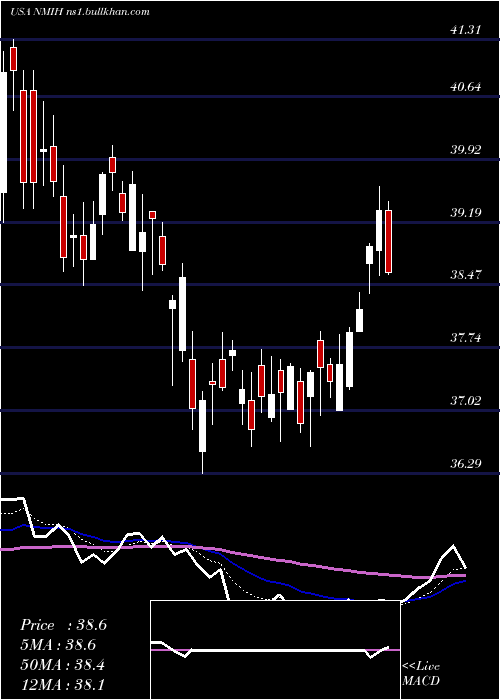Click the 39.92 price level label
This screenshot has width=500, height=700.
coord(466,150)
